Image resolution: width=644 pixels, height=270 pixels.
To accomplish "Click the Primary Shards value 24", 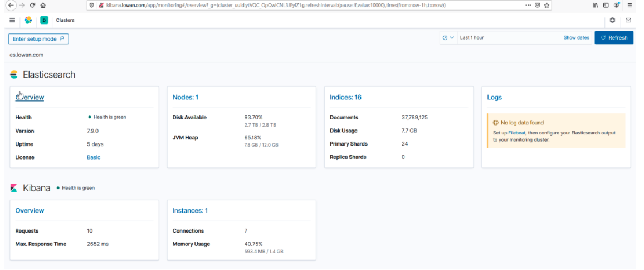I will (x=404, y=143).
